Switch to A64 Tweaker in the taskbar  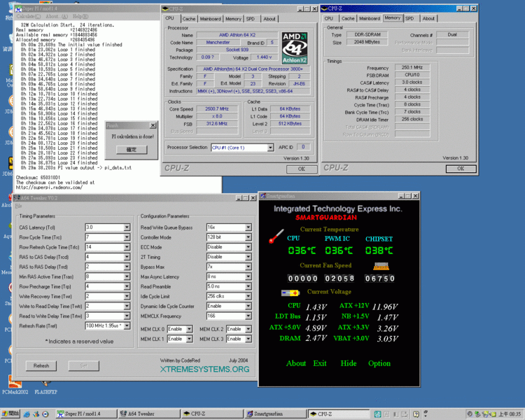143,414
